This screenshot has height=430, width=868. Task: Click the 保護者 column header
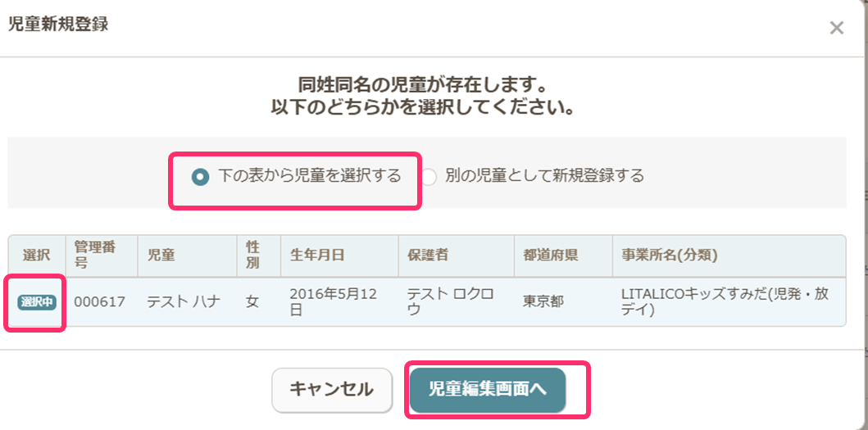(x=427, y=255)
